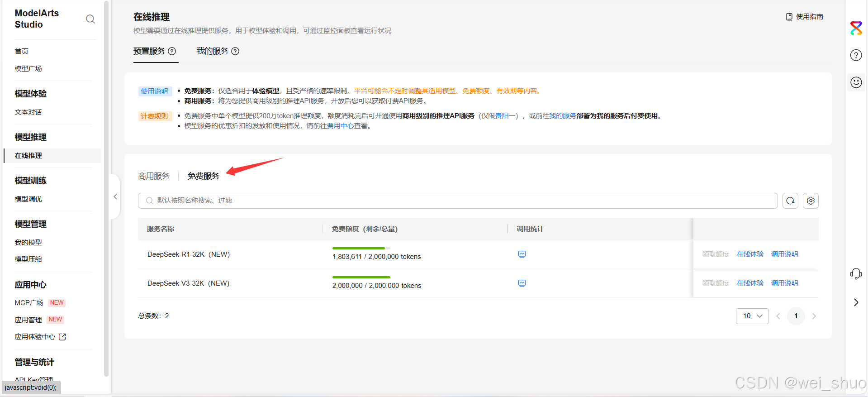Click the left sidebar scrollbar
Viewport: 868px width, 397px height.
tap(106, 188)
